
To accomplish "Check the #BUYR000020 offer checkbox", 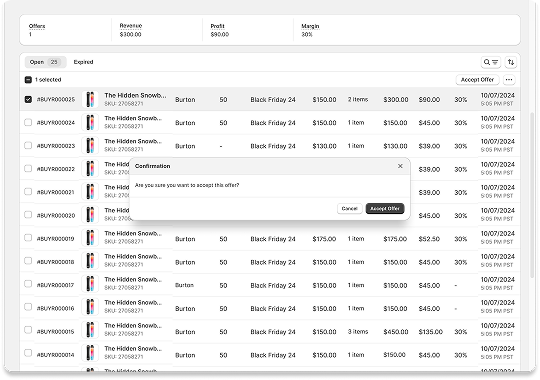I will (28, 215).
